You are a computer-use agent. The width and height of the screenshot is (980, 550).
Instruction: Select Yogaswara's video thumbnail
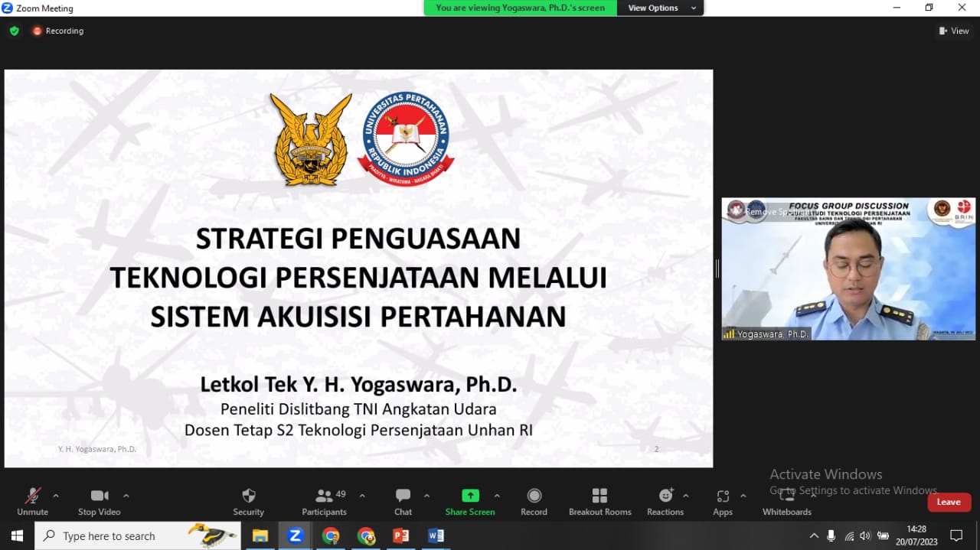[x=848, y=269]
